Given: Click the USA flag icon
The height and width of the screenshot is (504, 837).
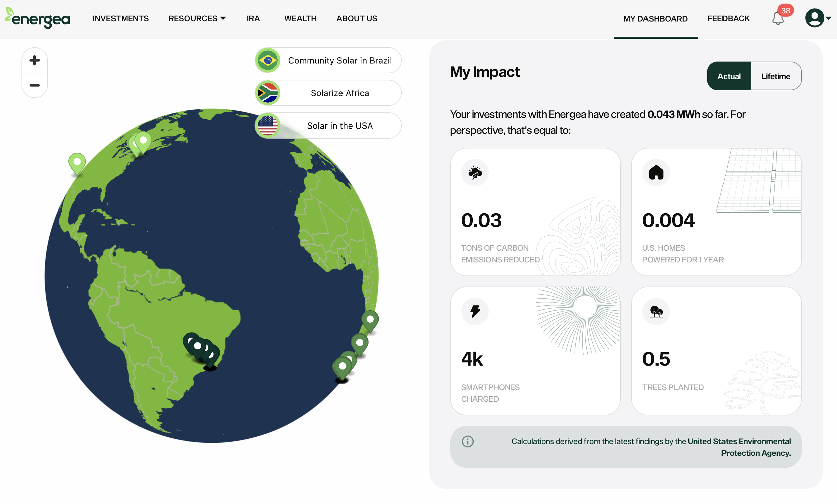Looking at the screenshot, I should tap(268, 125).
